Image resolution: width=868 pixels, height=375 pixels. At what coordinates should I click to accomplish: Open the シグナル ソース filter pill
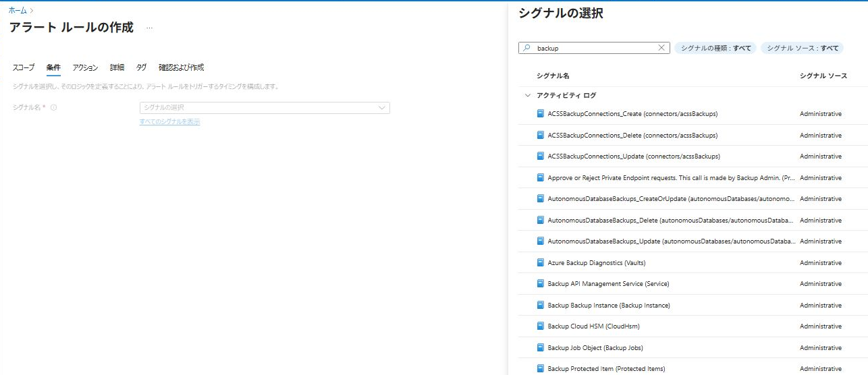tap(803, 48)
